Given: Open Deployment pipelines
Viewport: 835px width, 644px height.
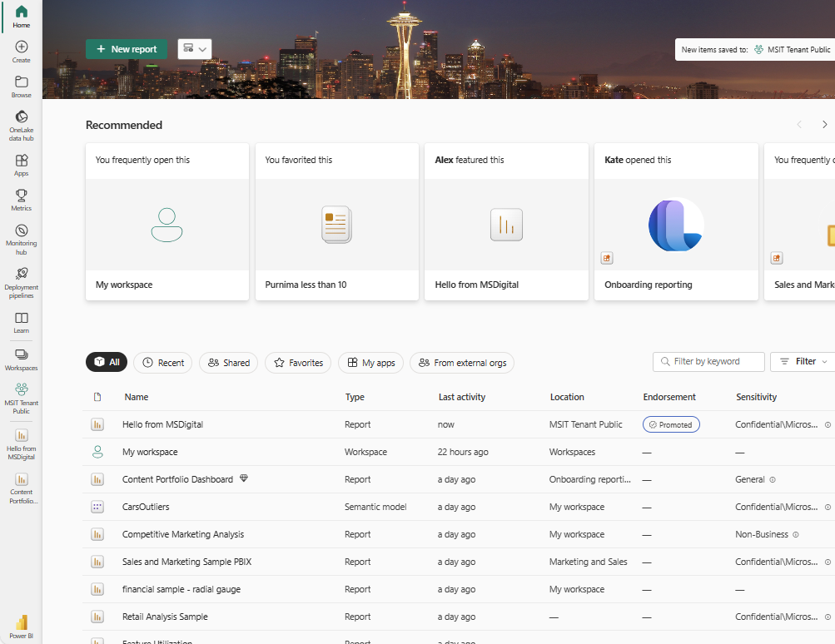Looking at the screenshot, I should pyautogui.click(x=22, y=283).
